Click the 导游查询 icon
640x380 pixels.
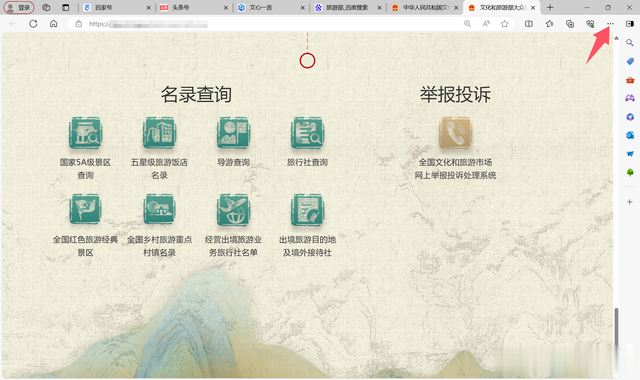tap(233, 133)
